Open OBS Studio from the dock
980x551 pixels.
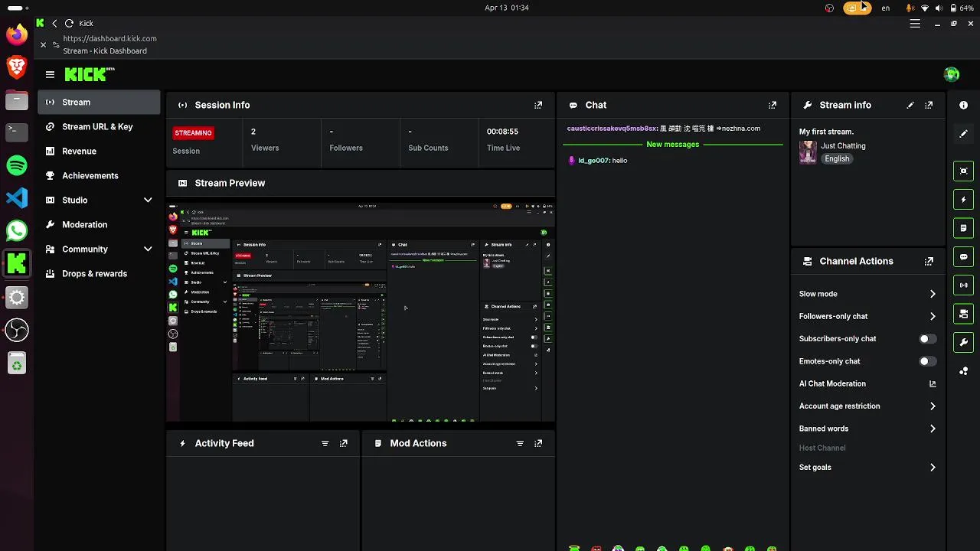click(x=17, y=330)
